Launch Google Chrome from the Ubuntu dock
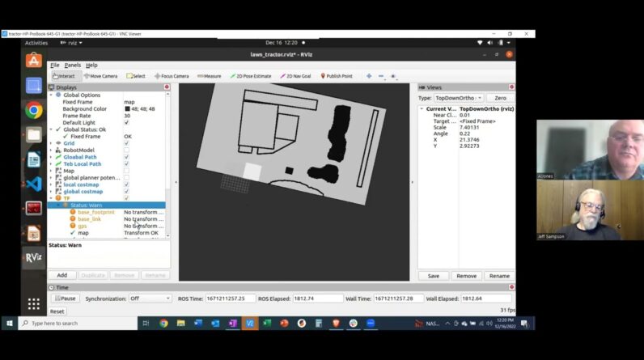This screenshot has height=360, width=644. 33,110
